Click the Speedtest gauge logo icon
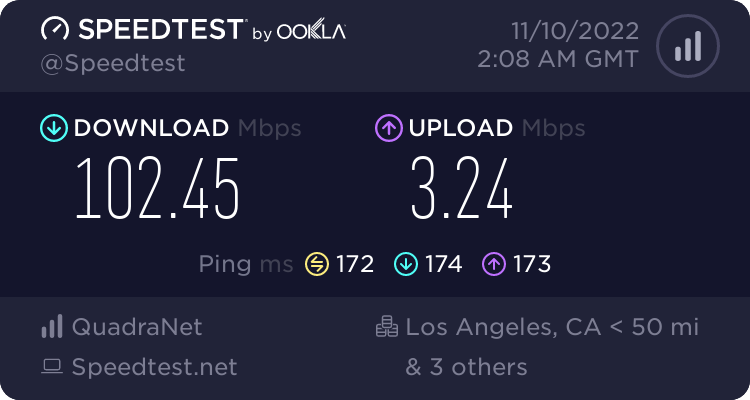750x400 pixels. pyautogui.click(x=54, y=31)
